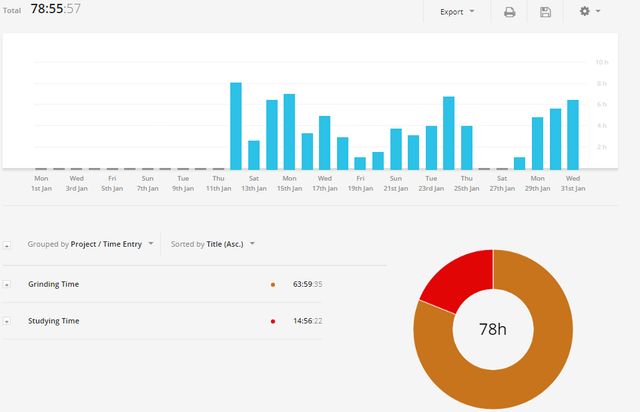Click the red Studying Time color dot
The width and height of the screenshot is (640, 412).
tap(273, 321)
